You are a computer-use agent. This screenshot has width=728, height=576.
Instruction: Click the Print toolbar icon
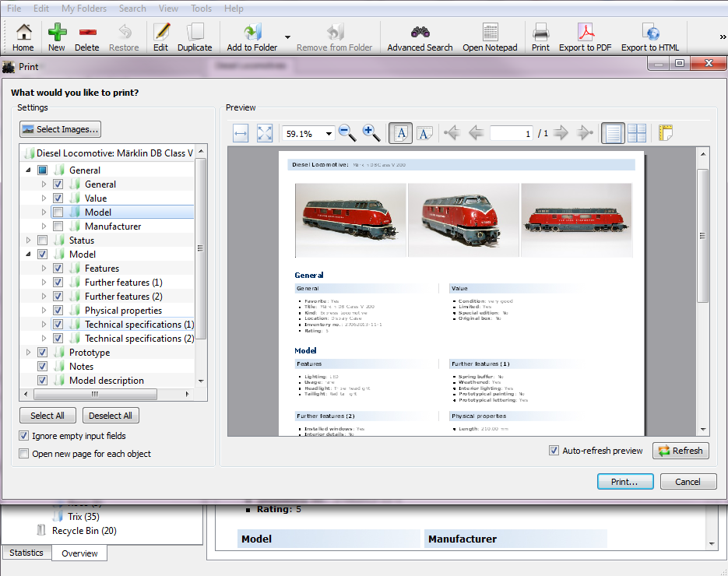point(540,32)
